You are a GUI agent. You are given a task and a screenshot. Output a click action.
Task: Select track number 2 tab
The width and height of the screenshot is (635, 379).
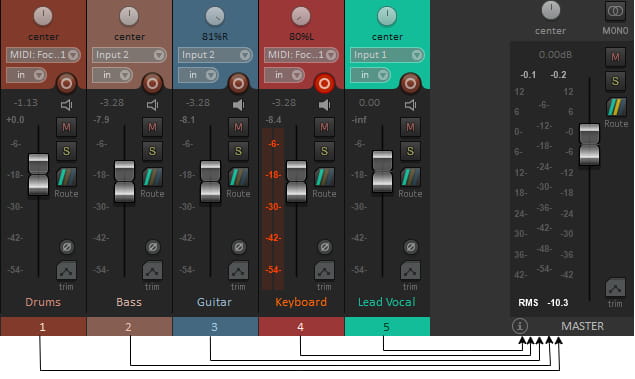pyautogui.click(x=129, y=326)
